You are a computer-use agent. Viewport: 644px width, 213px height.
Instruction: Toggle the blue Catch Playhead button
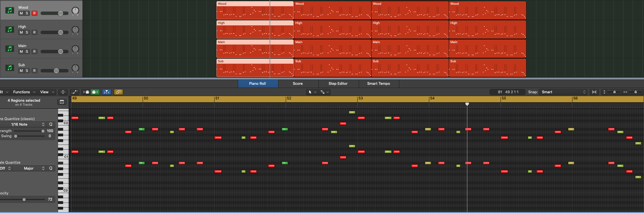click(107, 92)
